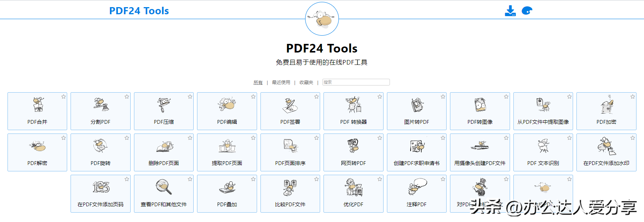Select the 从PDF文件中提取图像 tool icon

point(543,105)
